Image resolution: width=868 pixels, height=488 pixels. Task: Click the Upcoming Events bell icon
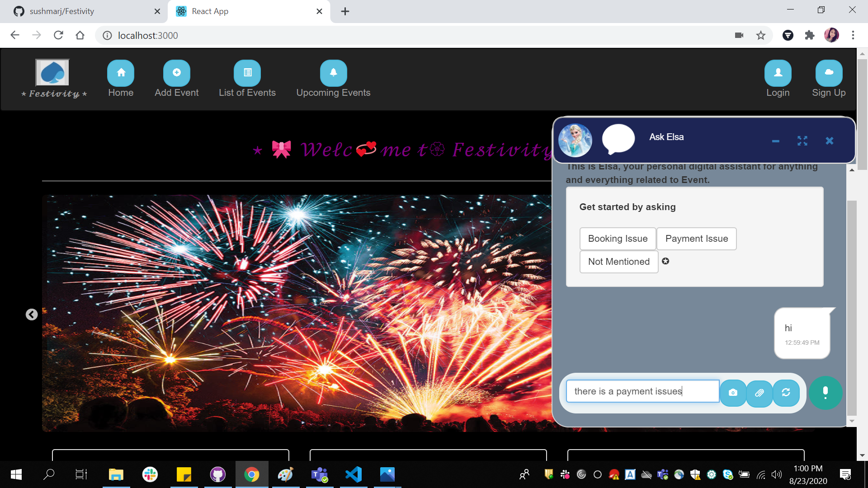click(x=333, y=72)
